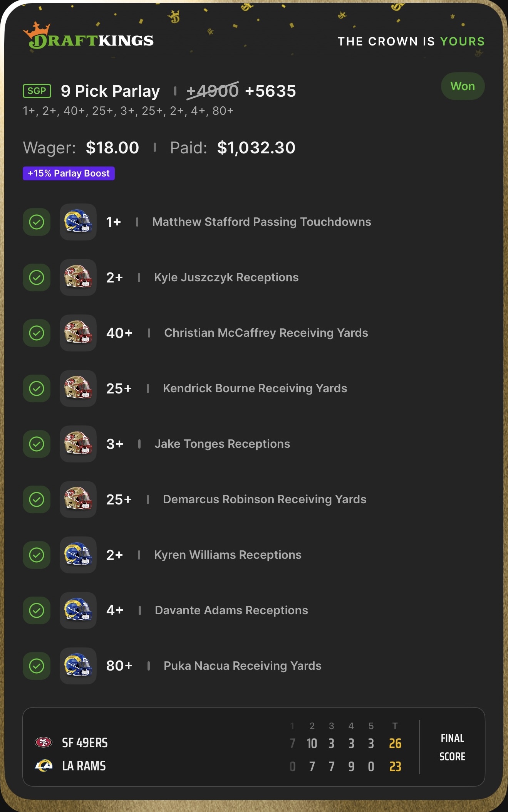Click the 9 Pick Parlay title

[110, 91]
